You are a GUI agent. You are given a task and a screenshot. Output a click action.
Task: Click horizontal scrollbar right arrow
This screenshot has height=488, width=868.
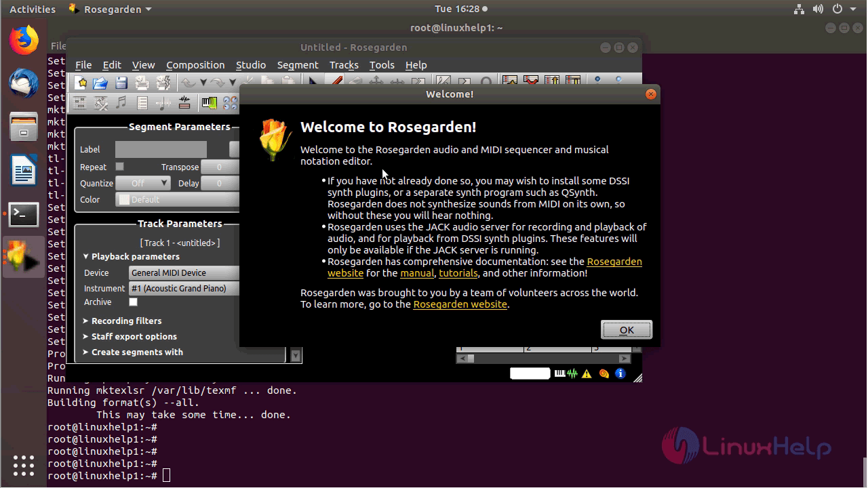[625, 359]
